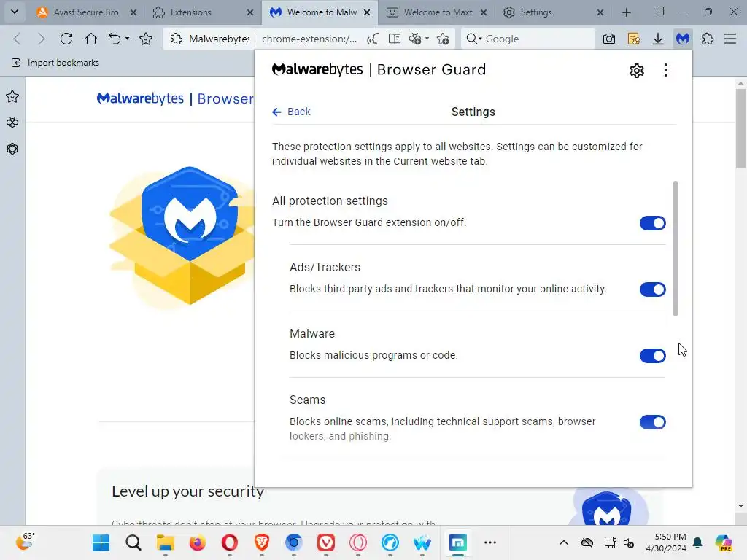Launch Firefox from the taskbar
This screenshot has width=747, height=560.
(x=197, y=542)
